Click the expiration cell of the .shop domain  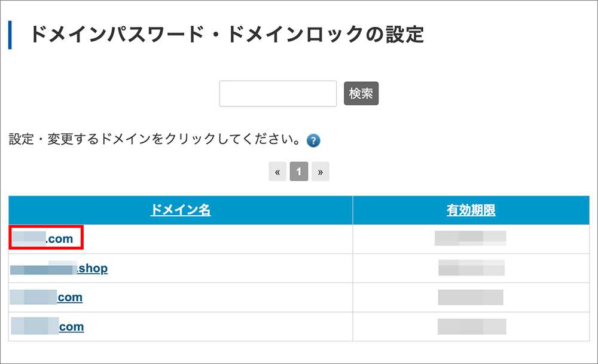tap(471, 268)
